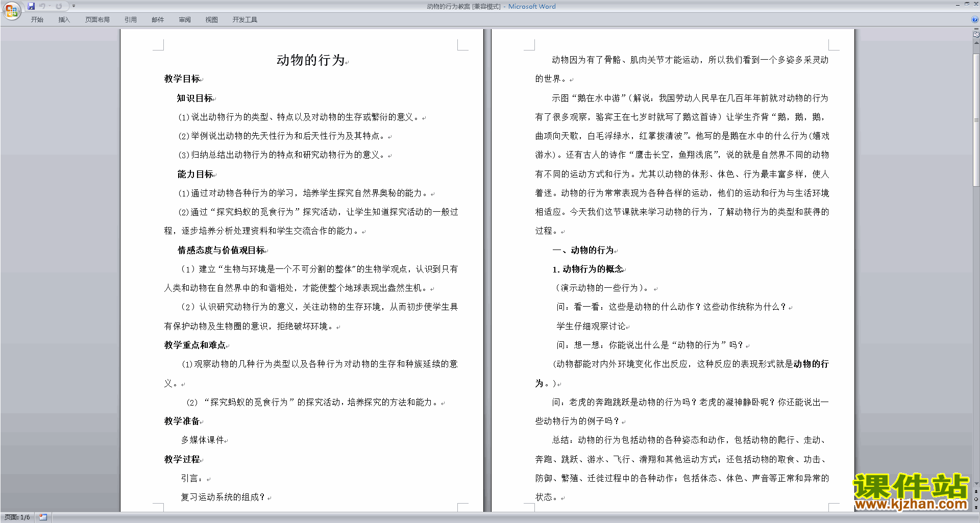Viewport: 980px width, 523px height.
Task: Open the round Office button menu
Action: pyautogui.click(x=11, y=11)
